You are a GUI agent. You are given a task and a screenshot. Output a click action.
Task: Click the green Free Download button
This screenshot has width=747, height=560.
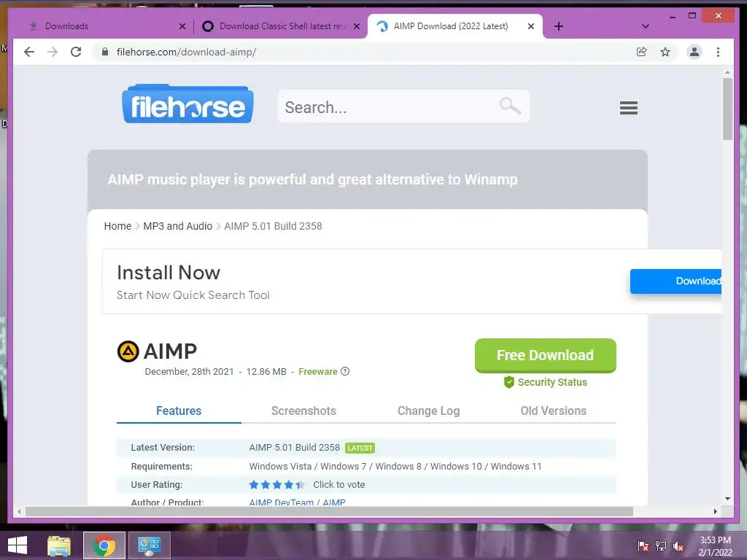(x=545, y=355)
